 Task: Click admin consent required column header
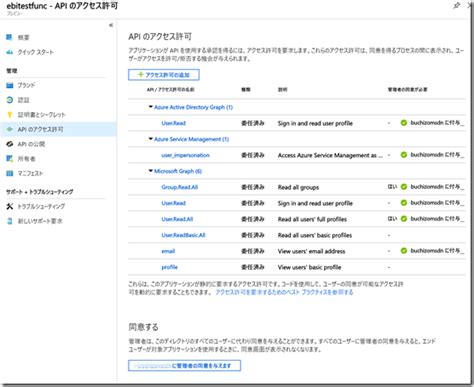tap(407, 90)
